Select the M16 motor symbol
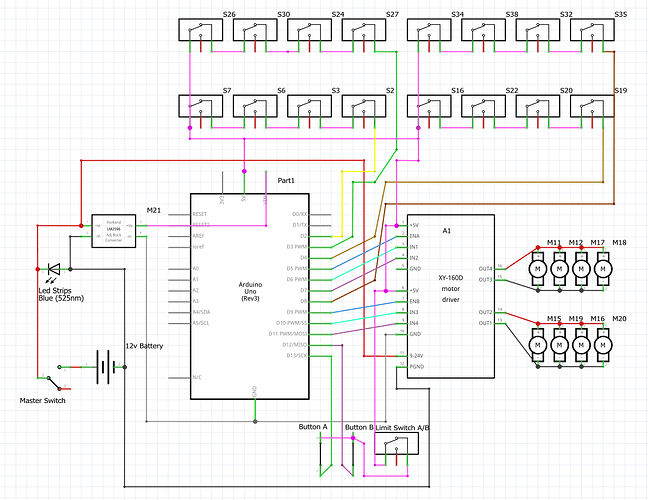 click(x=581, y=345)
